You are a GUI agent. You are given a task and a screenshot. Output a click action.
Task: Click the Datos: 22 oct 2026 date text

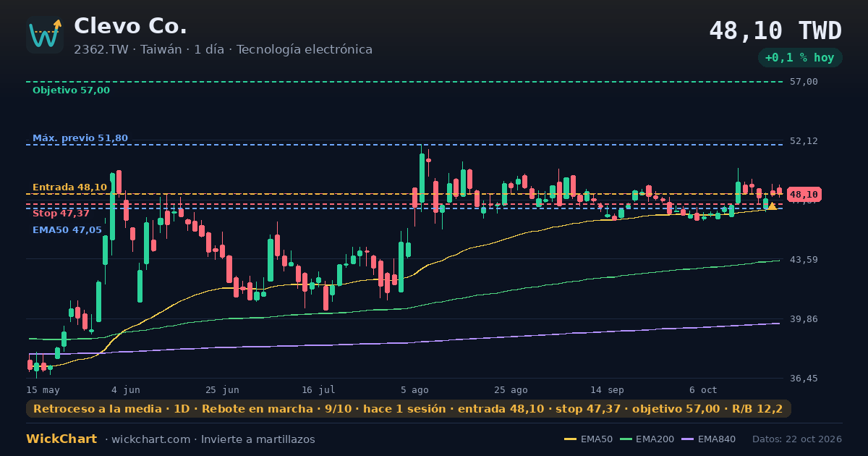(797, 439)
